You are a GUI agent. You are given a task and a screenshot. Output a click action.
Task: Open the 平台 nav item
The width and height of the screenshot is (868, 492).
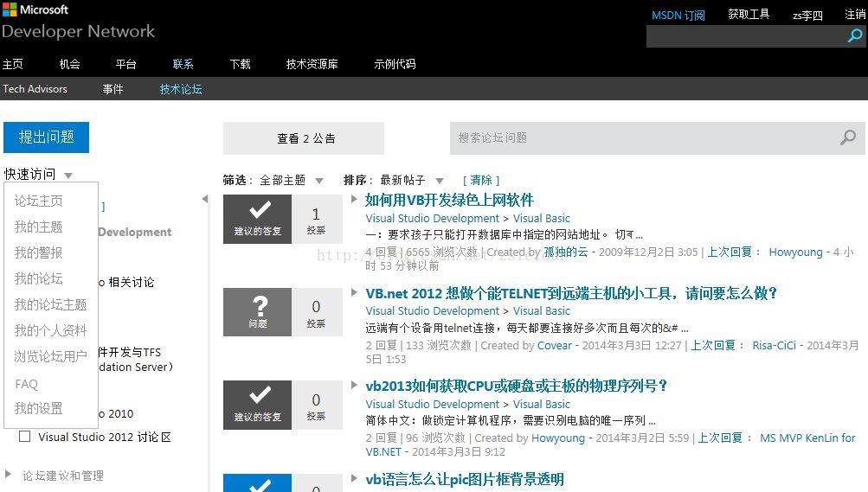tap(126, 64)
